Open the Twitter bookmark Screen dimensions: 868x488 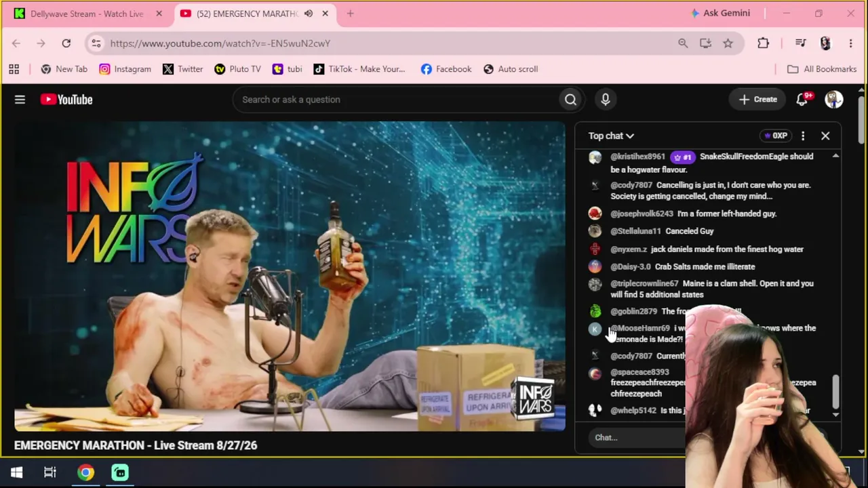182,69
